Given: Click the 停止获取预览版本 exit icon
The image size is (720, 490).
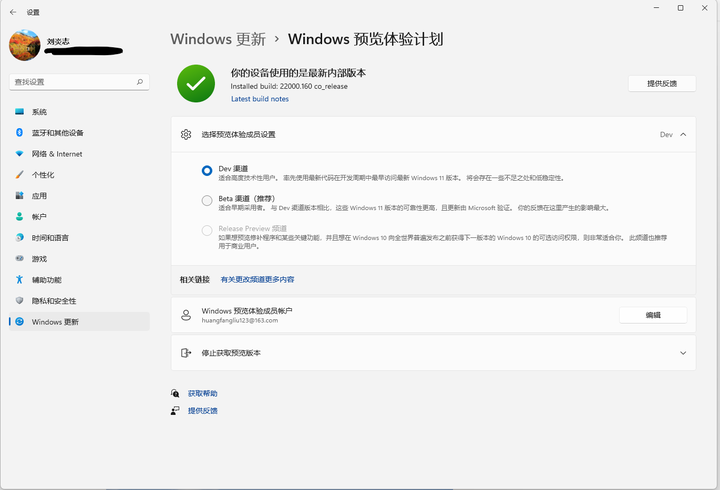Looking at the screenshot, I should (x=186, y=353).
